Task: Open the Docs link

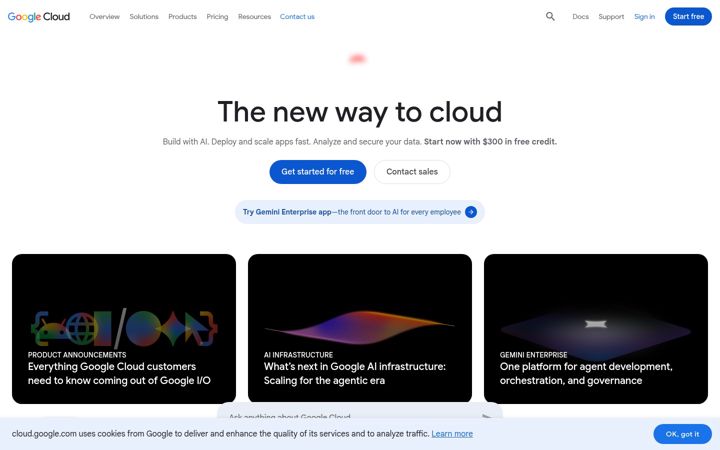Action: click(580, 17)
